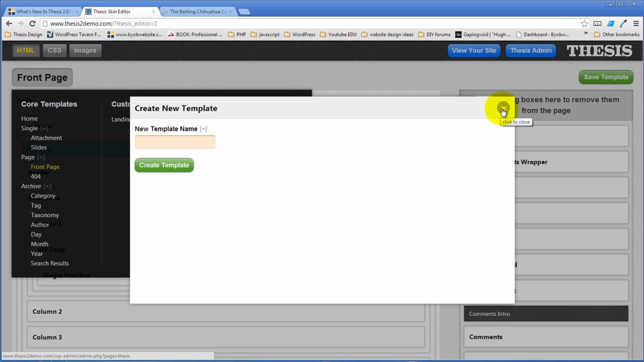This screenshot has width=644, height=362.
Task: Select the Single core template
Action: pyautogui.click(x=29, y=128)
